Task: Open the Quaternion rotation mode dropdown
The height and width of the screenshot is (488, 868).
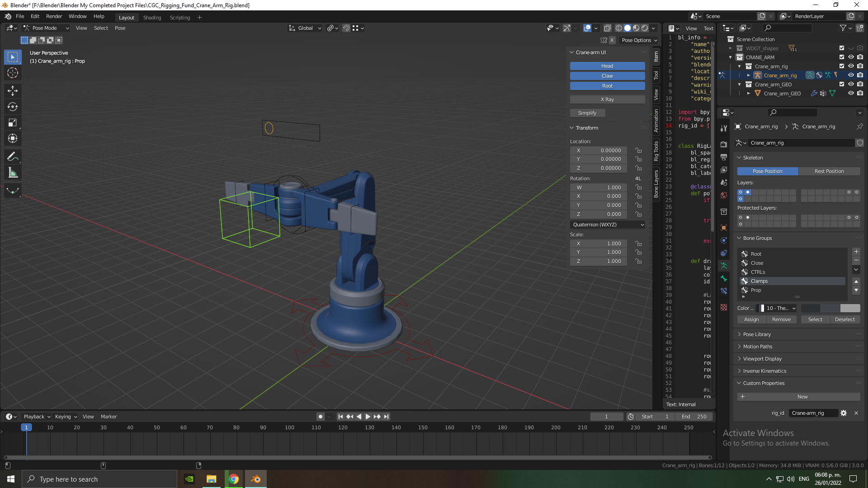Action: pyautogui.click(x=607, y=225)
